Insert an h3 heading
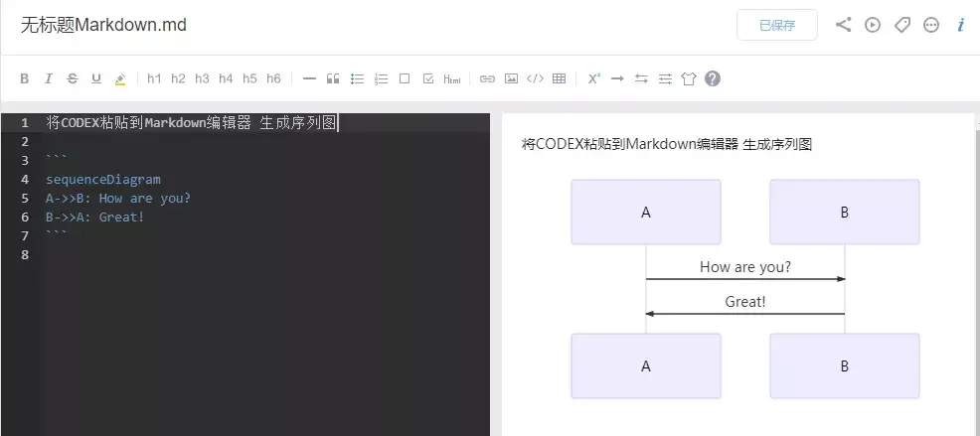 coord(202,78)
